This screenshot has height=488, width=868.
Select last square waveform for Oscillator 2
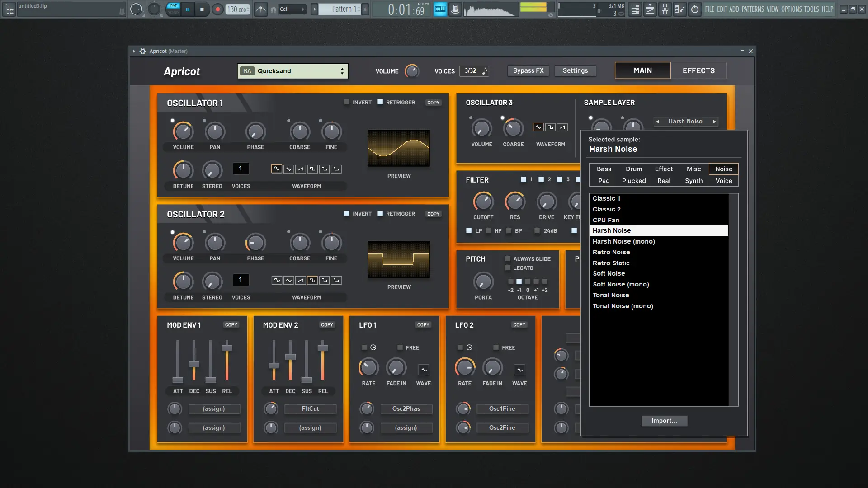click(x=336, y=280)
